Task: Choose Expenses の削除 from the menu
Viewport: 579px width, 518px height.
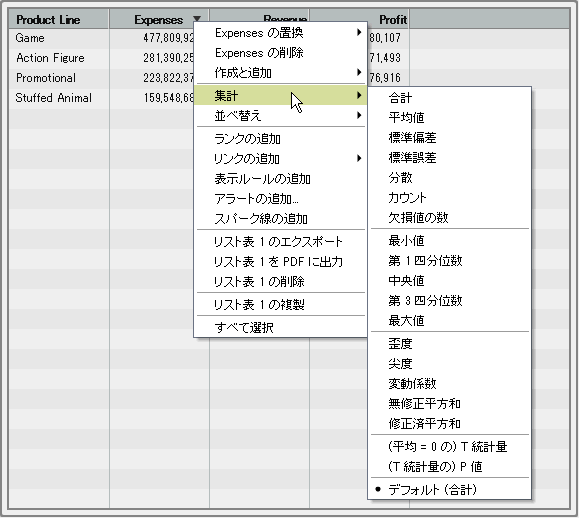Action: [280, 53]
